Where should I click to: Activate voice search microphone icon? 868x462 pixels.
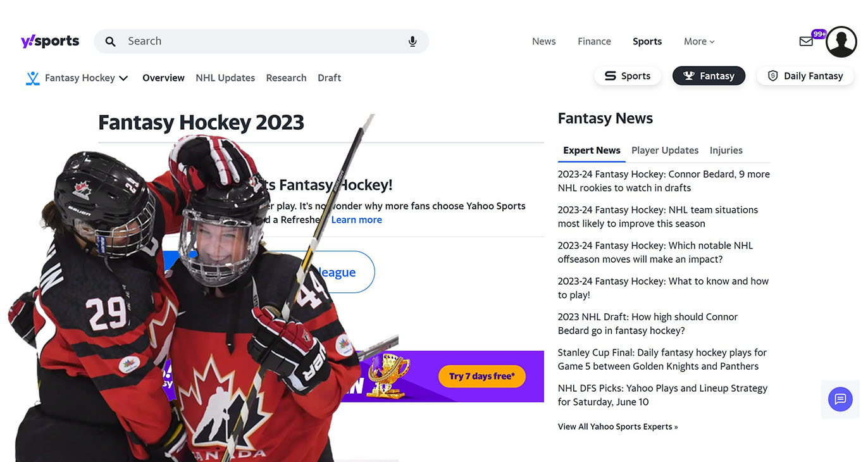coord(412,42)
